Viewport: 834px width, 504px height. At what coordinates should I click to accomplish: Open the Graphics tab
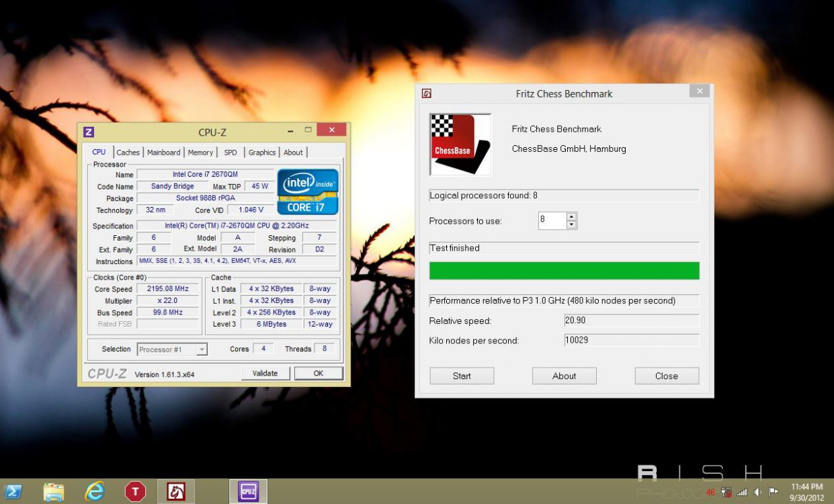[262, 153]
